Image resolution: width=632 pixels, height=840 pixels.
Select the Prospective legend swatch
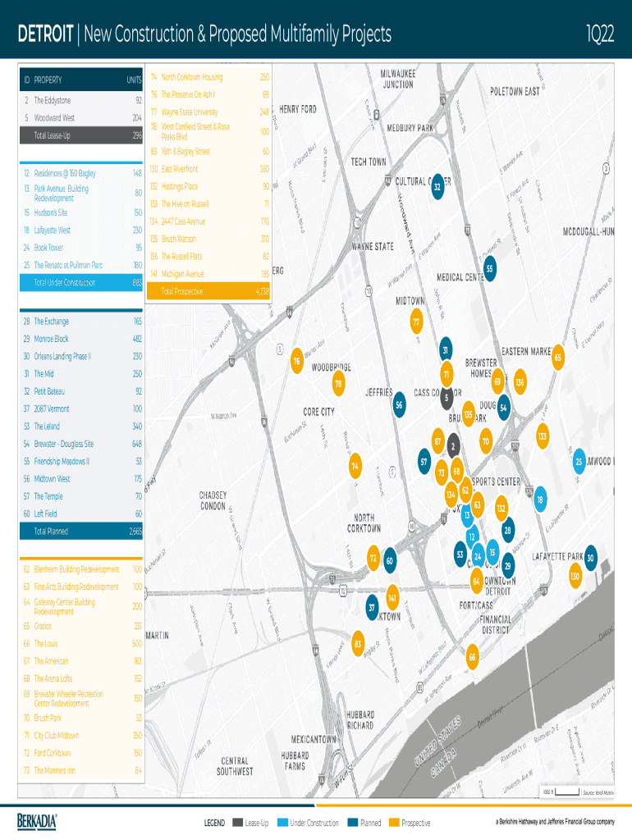(395, 823)
